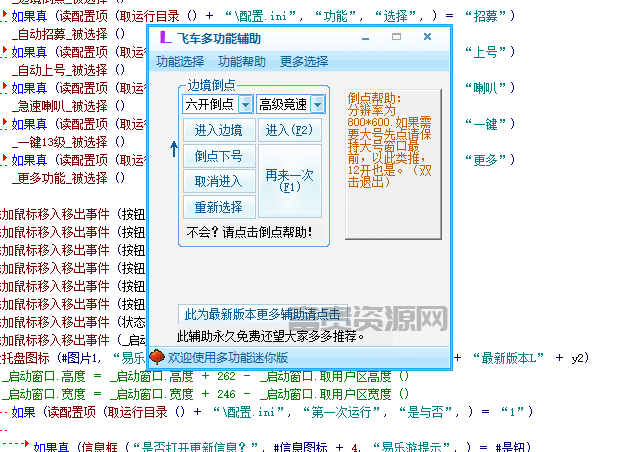This screenshot has height=452, width=634.
Task: Open the 功能选择 menu
Action: tap(180, 61)
